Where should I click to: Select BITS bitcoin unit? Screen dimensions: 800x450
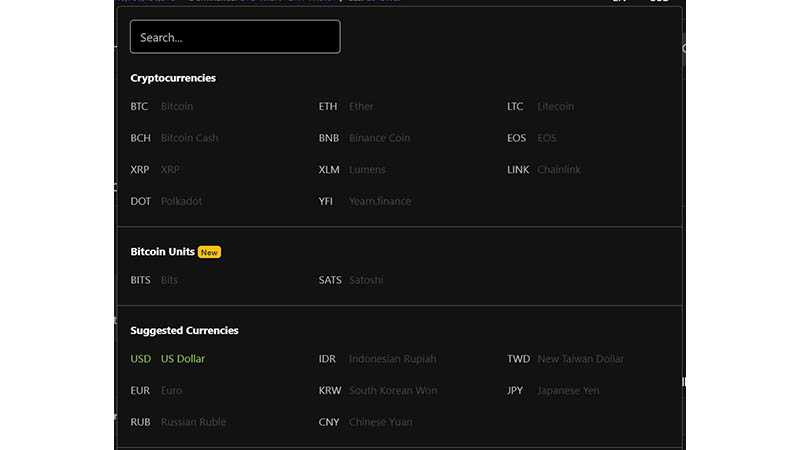[154, 280]
